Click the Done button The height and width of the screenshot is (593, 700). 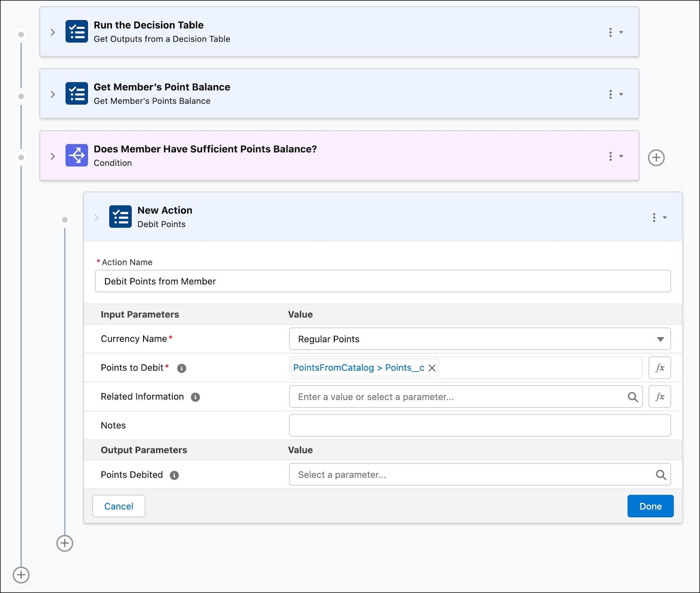coord(650,506)
